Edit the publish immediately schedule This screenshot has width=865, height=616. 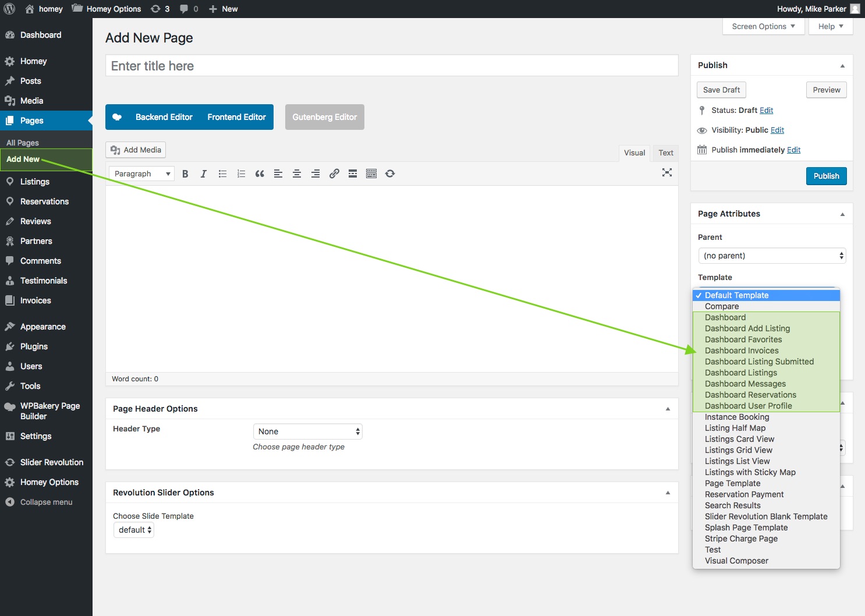[793, 150]
